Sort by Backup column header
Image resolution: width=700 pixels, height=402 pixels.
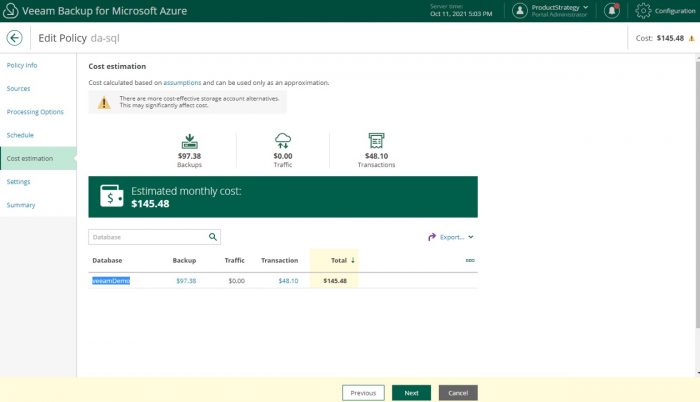pyautogui.click(x=184, y=260)
